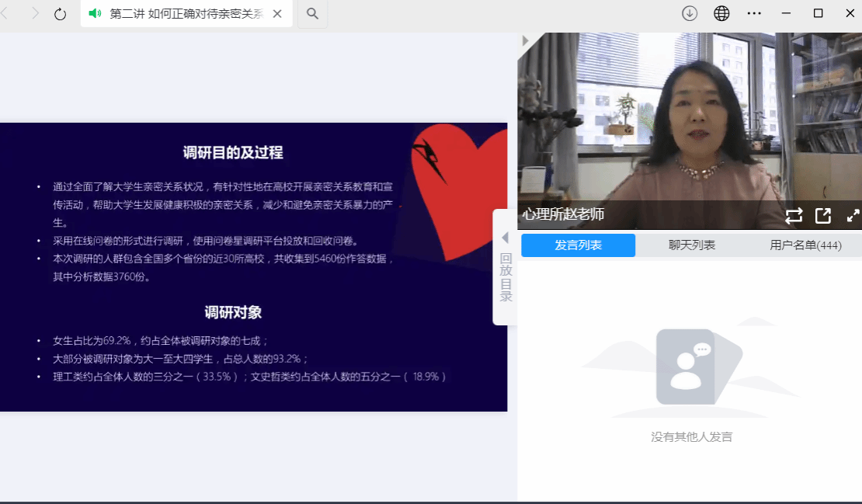Swap video and slide with the switch icon
Image resolution: width=862 pixels, height=504 pixels.
[794, 216]
